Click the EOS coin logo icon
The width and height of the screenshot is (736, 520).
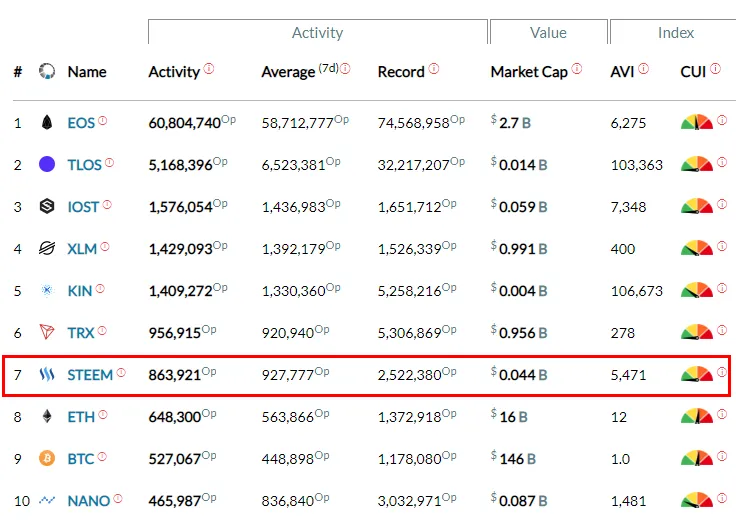click(46, 123)
